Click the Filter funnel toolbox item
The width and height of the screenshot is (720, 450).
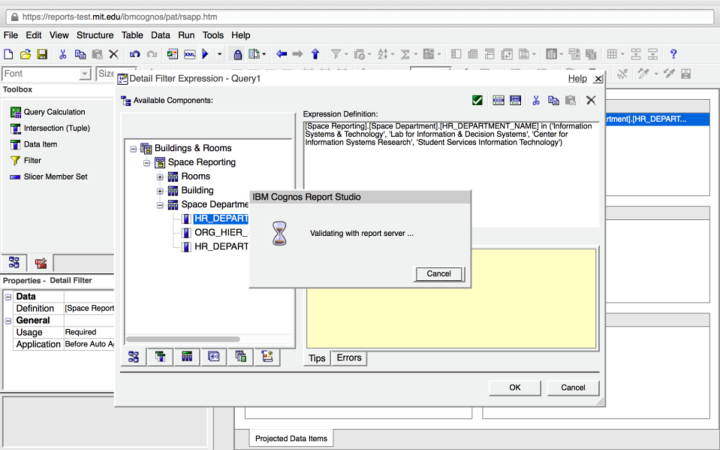click(x=32, y=160)
